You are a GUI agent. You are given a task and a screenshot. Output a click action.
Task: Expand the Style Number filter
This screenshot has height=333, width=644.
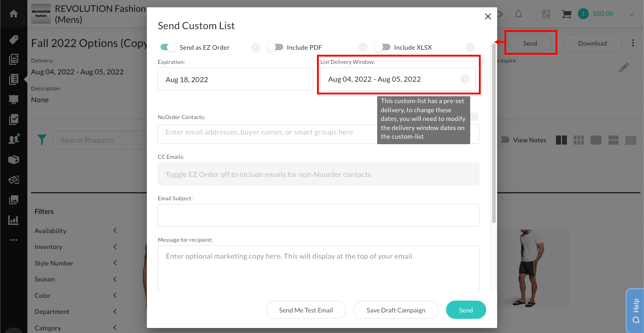click(115, 263)
